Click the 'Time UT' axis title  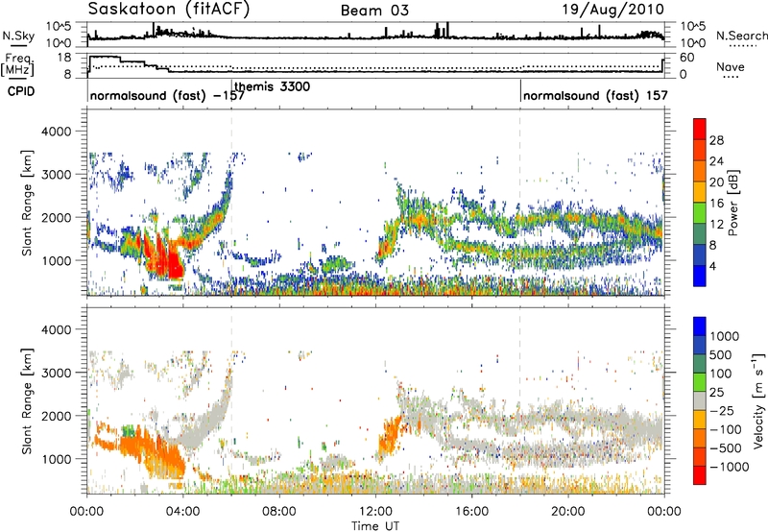pos(375,526)
